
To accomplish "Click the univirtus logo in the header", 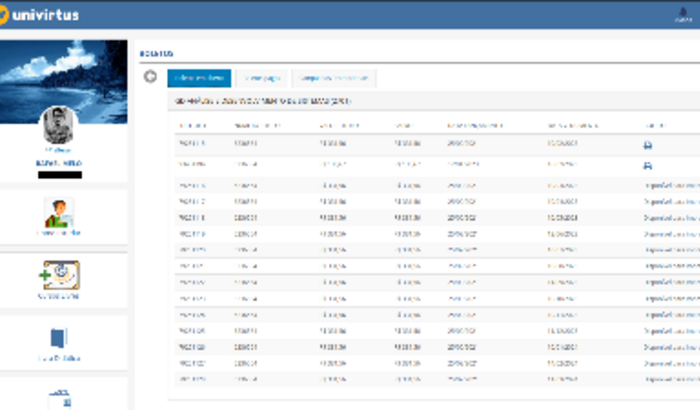I will [40, 14].
